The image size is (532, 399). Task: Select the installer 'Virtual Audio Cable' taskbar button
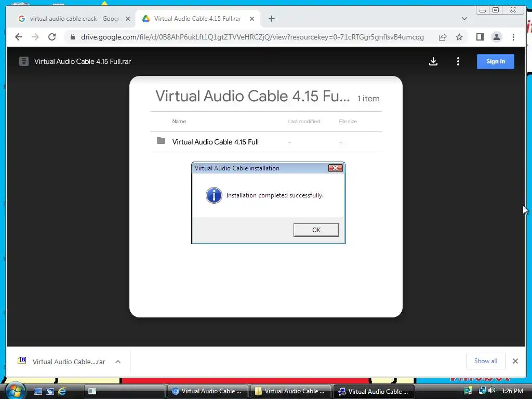[374, 391]
